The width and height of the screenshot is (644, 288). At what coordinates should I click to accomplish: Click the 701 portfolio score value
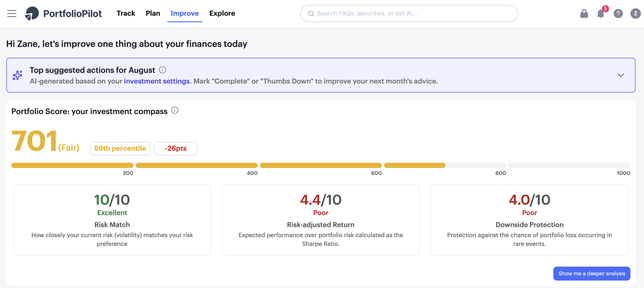coord(34,141)
